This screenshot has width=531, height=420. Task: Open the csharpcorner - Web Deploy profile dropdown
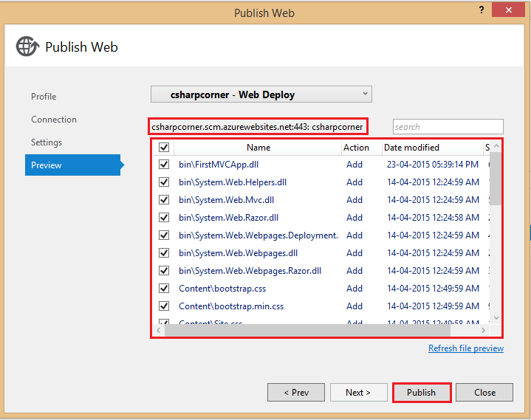(261, 94)
